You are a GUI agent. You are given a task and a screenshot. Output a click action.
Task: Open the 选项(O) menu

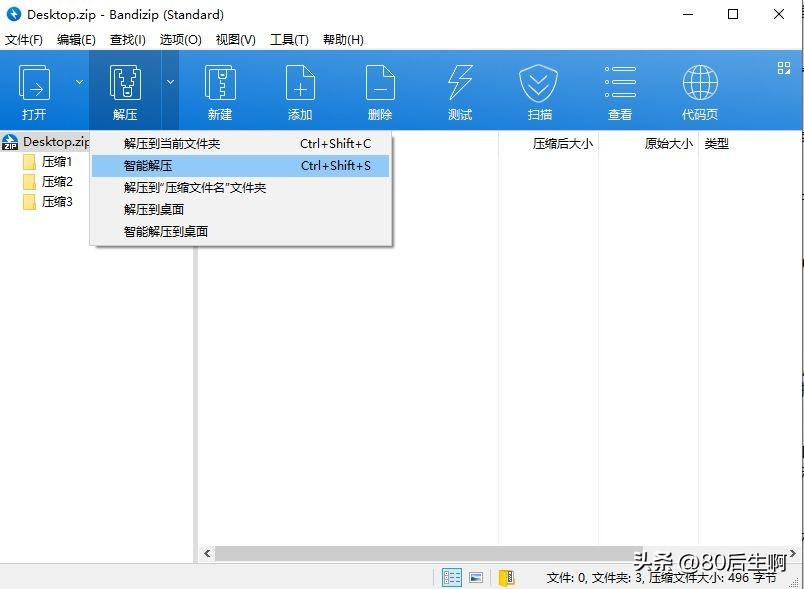tap(180, 39)
